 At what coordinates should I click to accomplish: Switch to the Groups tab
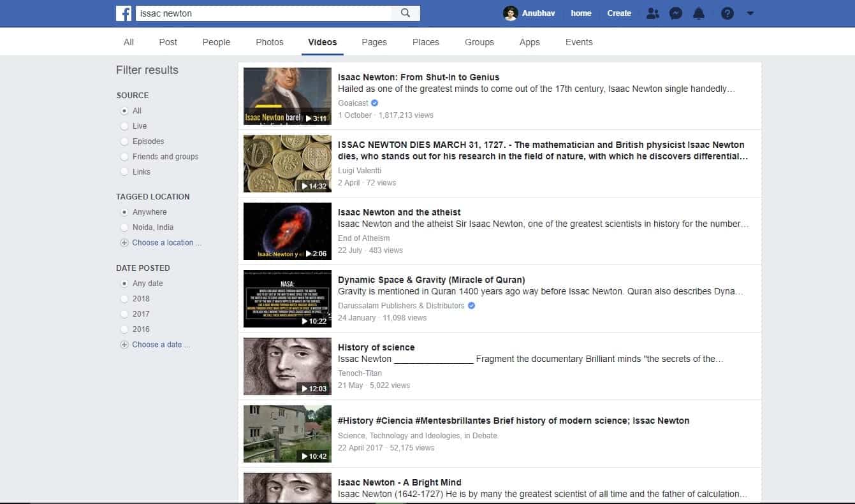(479, 41)
